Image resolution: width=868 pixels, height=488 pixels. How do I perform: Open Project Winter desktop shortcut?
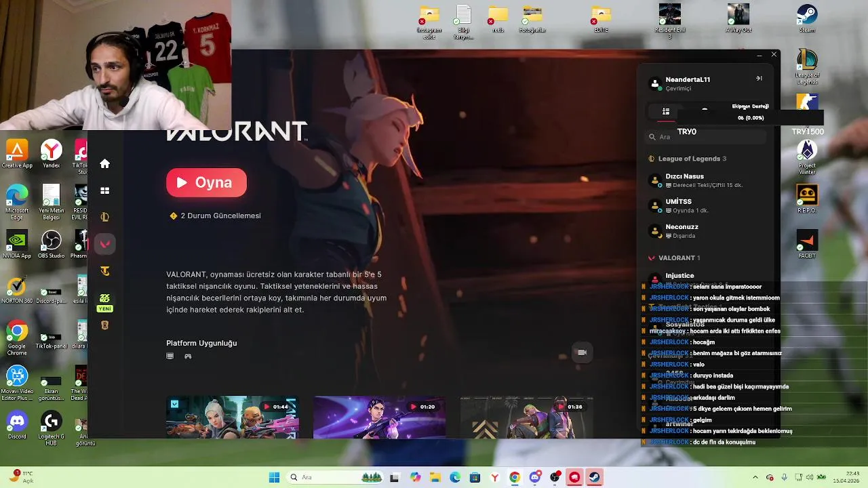coord(807,157)
